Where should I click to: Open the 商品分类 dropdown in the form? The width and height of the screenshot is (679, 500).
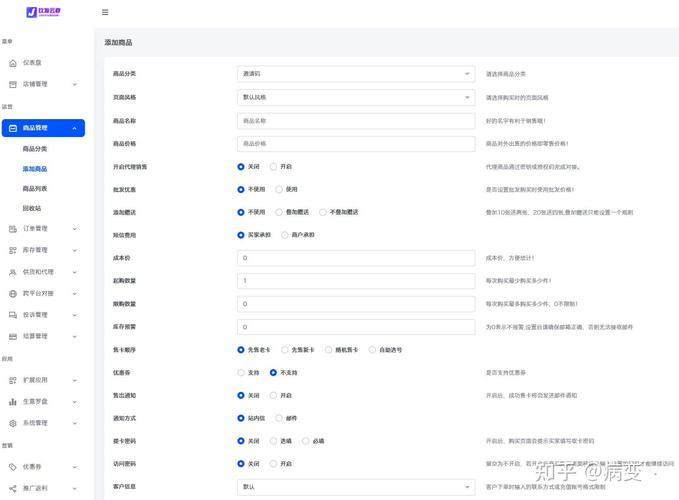(356, 74)
